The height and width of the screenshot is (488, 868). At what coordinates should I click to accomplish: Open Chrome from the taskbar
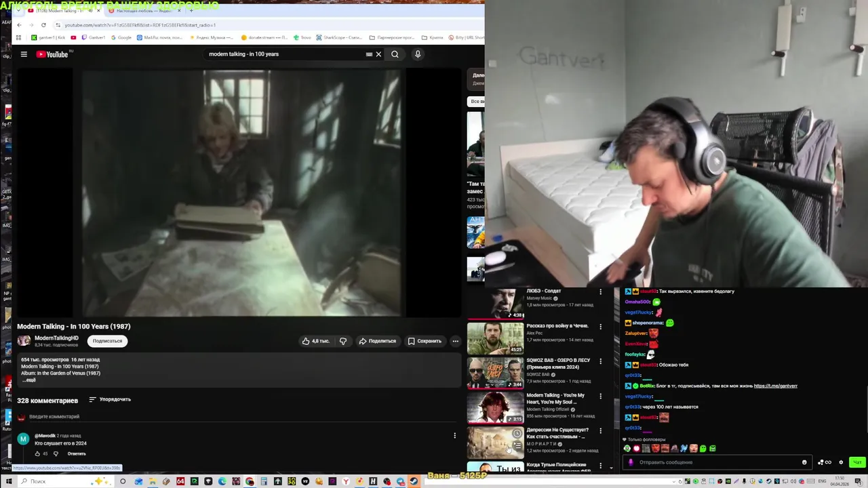[x=250, y=481]
